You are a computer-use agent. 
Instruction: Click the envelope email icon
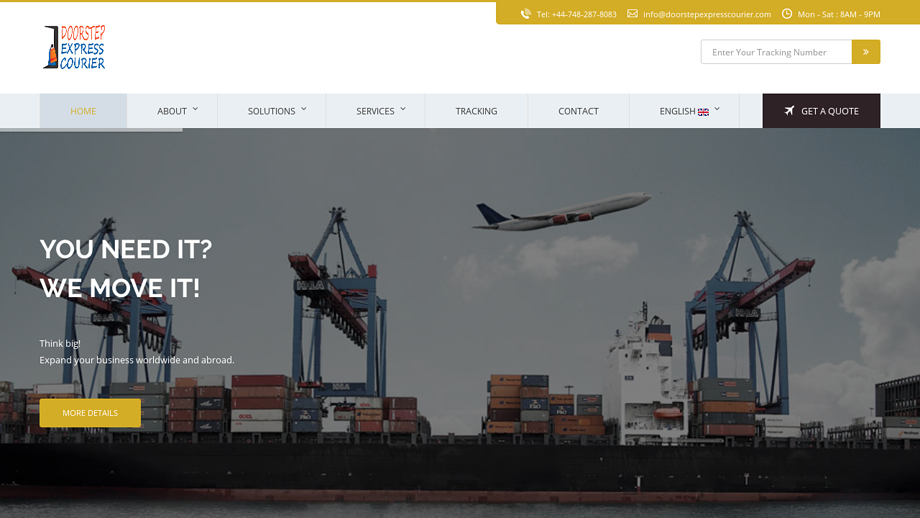click(632, 13)
